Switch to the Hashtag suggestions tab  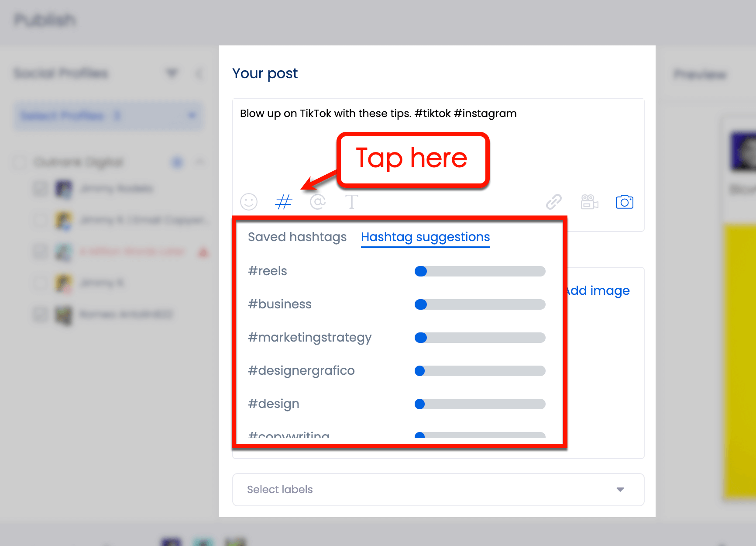[425, 237]
